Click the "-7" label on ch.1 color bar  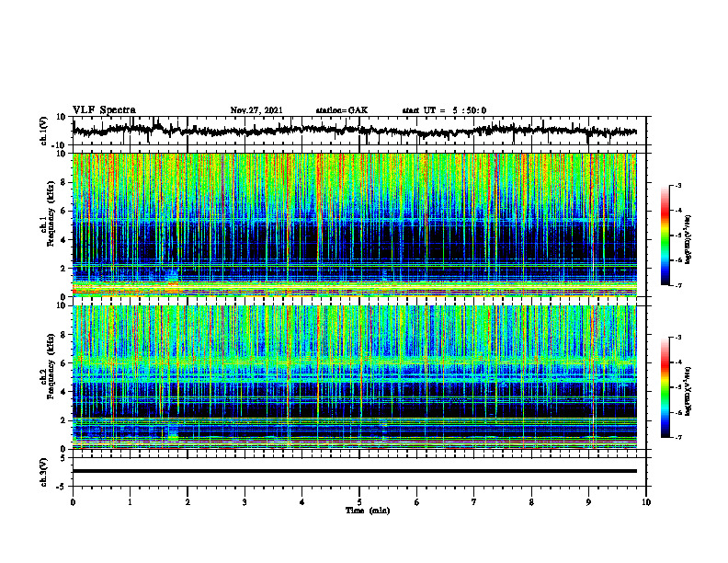[x=678, y=285]
